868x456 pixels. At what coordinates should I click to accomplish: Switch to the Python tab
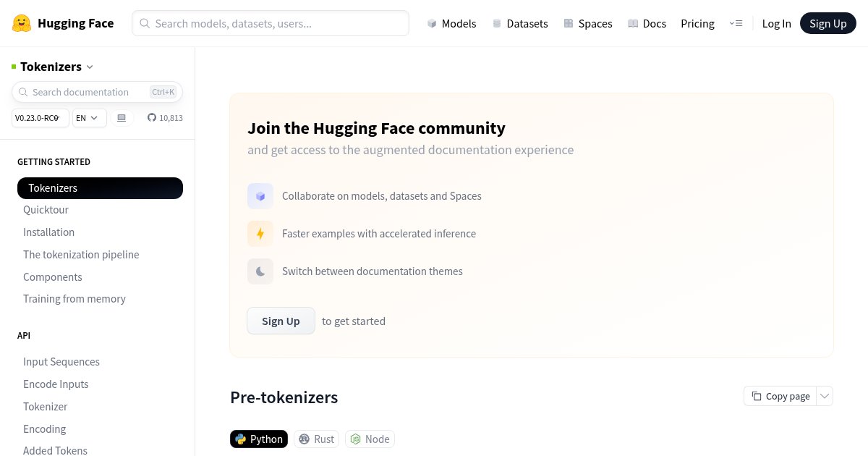(259, 439)
